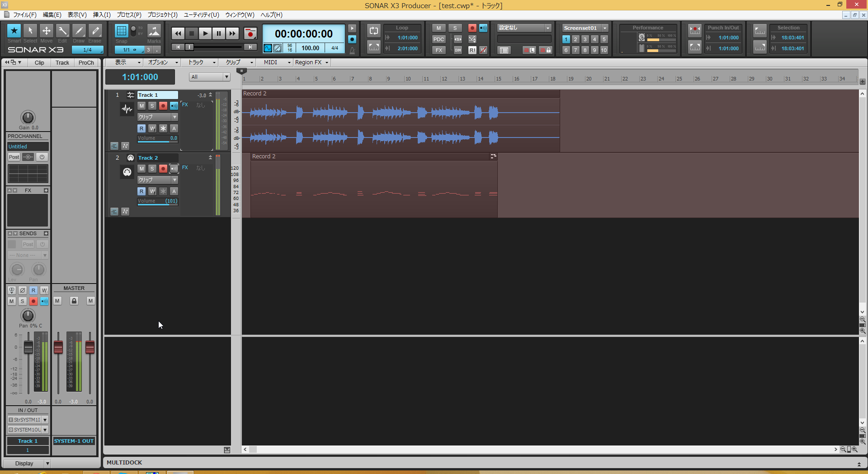Open Region FX menu
Screen dimensions: 868x474
(x=311, y=62)
